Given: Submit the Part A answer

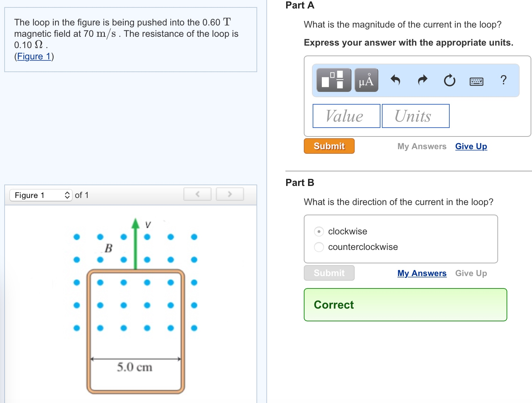Looking at the screenshot, I should pos(329,146).
